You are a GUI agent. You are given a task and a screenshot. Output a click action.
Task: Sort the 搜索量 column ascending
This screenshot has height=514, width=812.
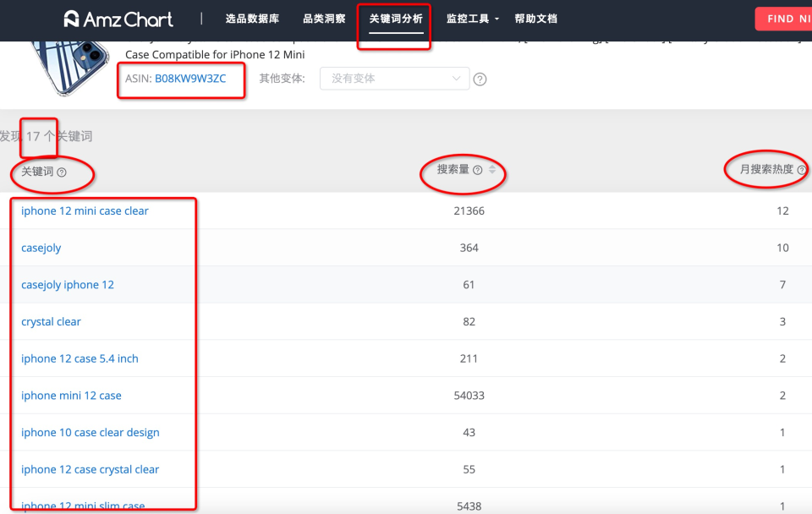(x=492, y=167)
